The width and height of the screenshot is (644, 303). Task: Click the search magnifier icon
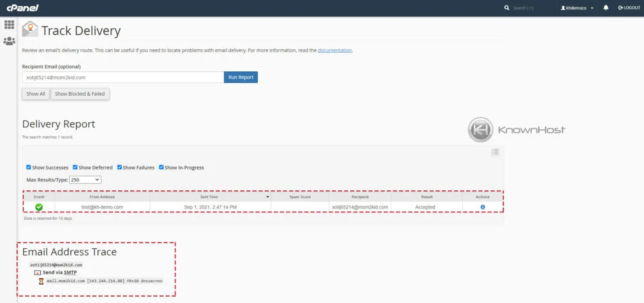507,8
